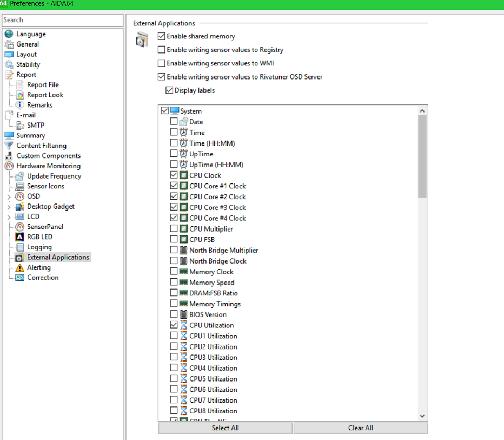This screenshot has height=440, width=504.
Task: Click the General settings icon
Action: [9, 44]
